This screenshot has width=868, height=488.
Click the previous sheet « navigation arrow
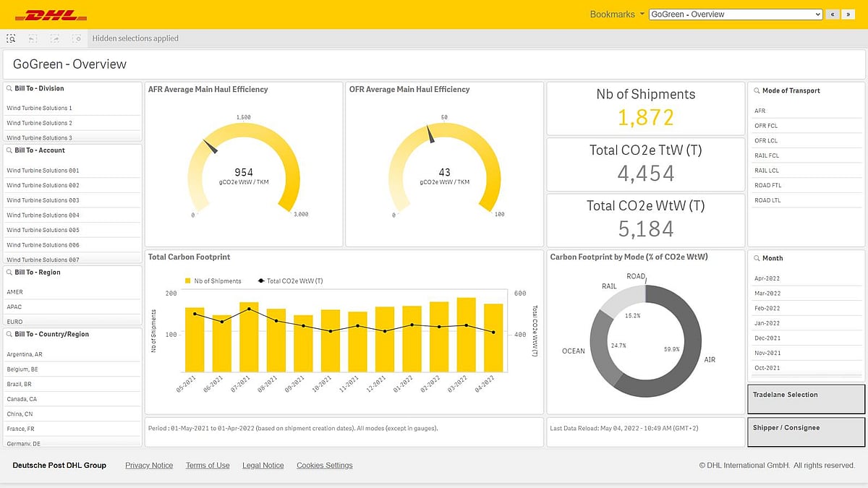tap(833, 14)
